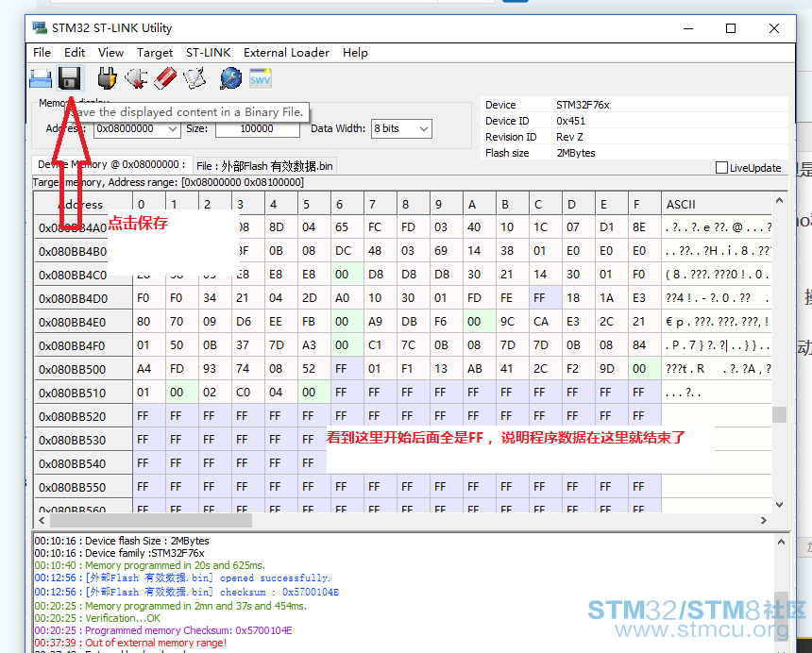The image size is (812, 653).
Task: Click the memory table horizontal scrollbar thumb
Action: (x=151, y=521)
